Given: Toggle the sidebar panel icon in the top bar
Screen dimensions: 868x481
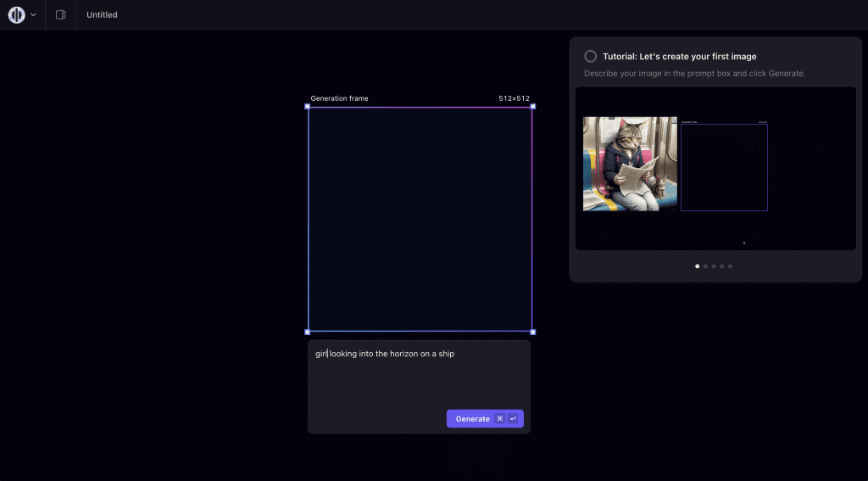Looking at the screenshot, I should [x=60, y=15].
